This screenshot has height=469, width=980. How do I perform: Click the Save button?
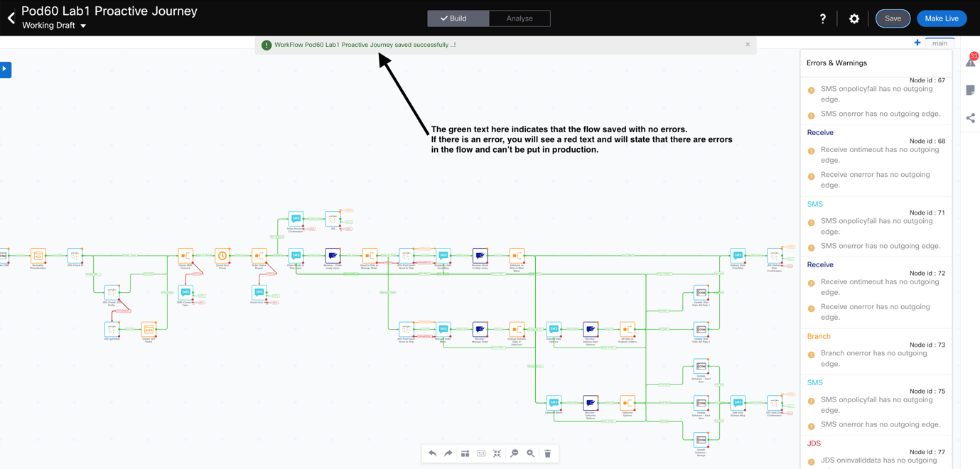click(x=893, y=18)
